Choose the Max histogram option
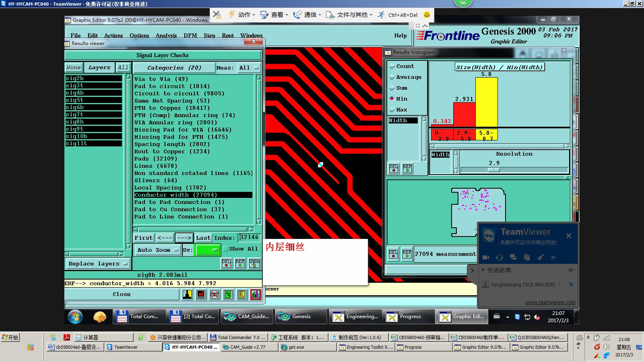Screen dimensions: 644x362 pyautogui.click(x=392, y=110)
